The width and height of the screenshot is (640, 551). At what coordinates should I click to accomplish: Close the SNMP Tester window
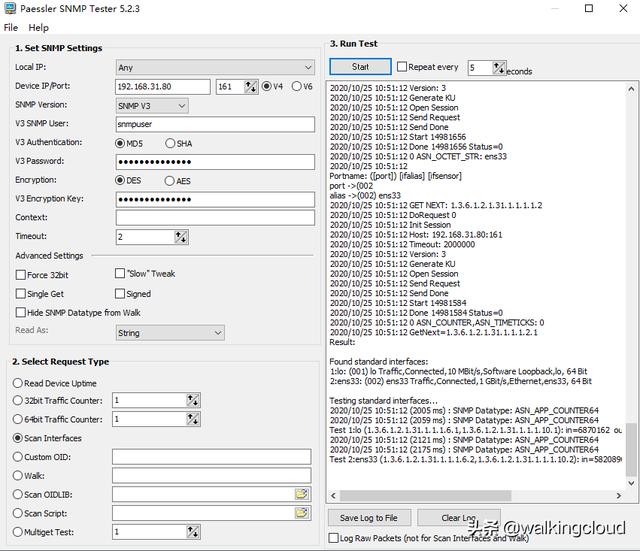(623, 8)
